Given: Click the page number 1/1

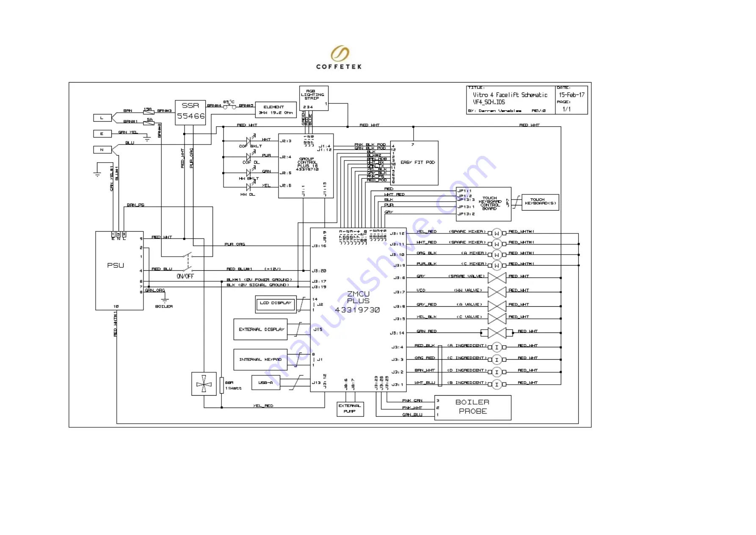Looking at the screenshot, I should click(567, 109).
